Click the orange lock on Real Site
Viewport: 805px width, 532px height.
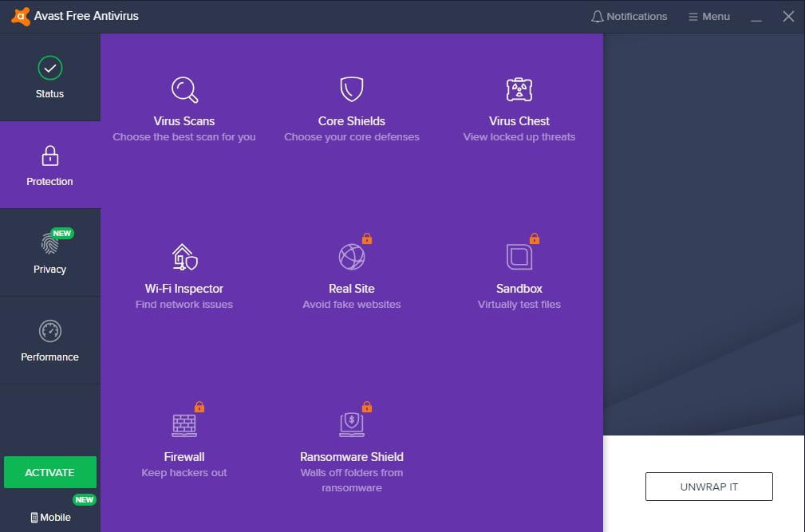click(366, 238)
